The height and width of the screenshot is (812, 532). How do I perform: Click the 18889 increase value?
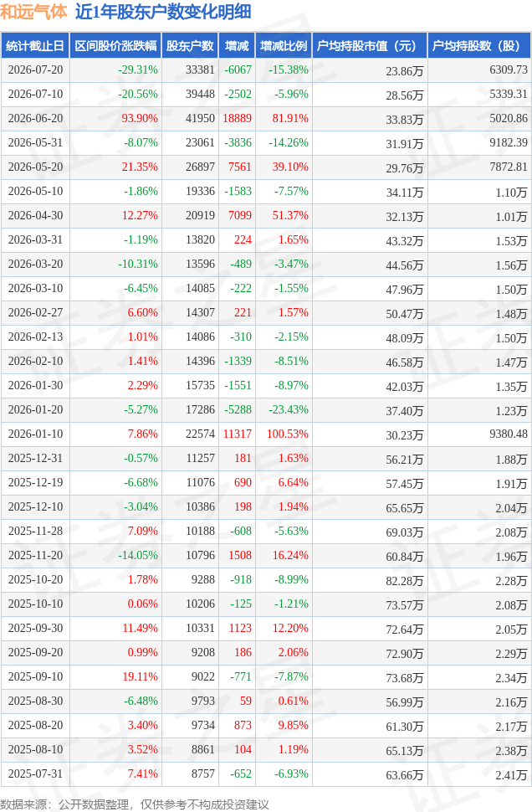[238, 119]
